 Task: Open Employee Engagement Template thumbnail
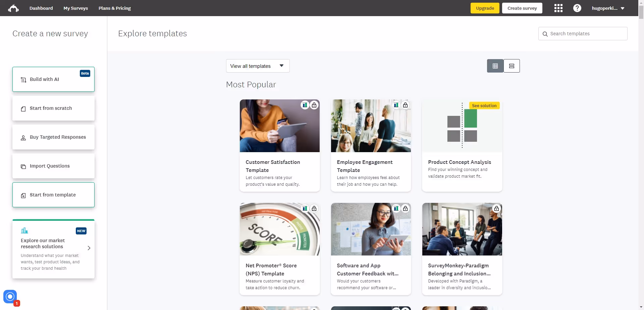pyautogui.click(x=371, y=126)
